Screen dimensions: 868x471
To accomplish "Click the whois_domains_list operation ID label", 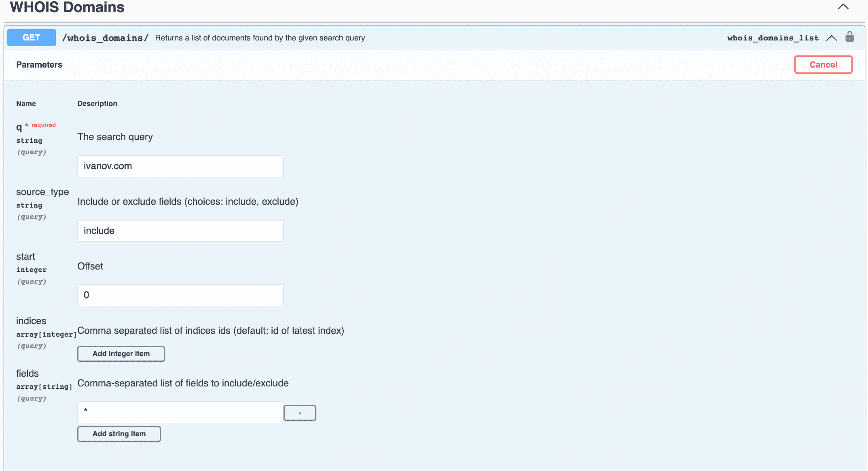I will click(773, 38).
